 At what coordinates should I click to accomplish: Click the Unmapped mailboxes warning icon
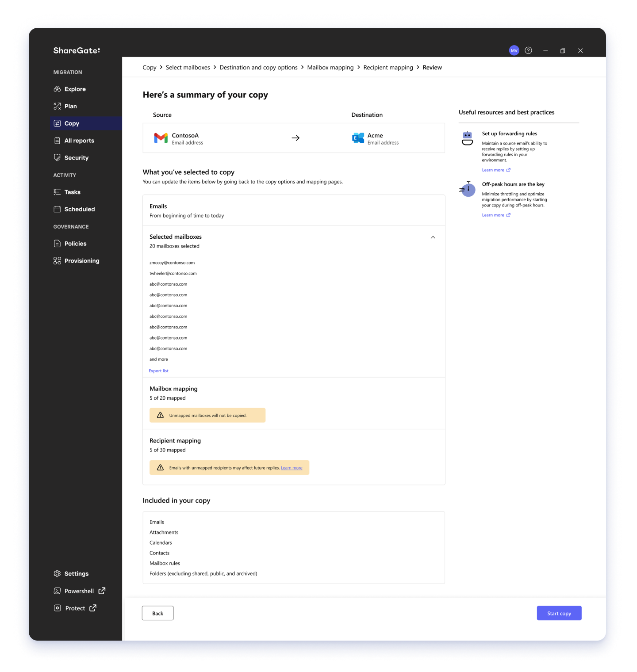pos(160,415)
